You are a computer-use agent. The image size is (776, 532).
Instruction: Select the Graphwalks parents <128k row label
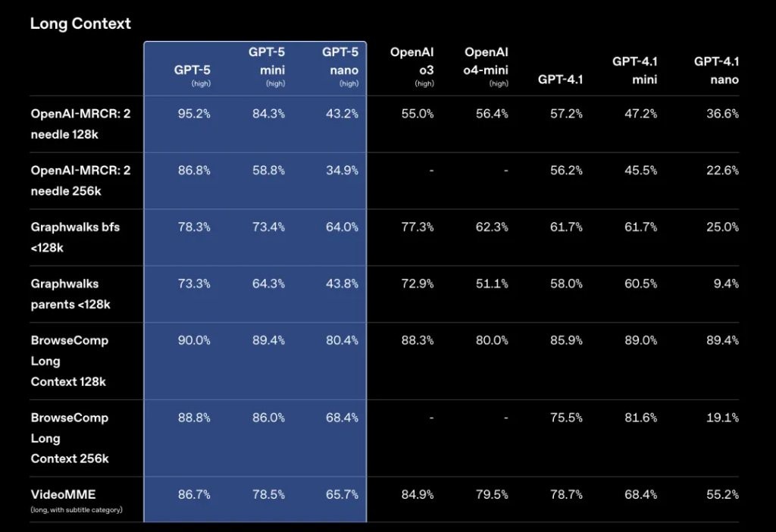[x=70, y=293]
